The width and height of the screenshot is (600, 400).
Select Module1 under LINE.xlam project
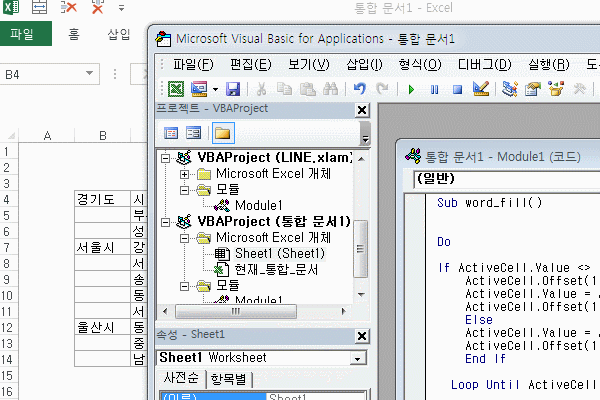click(258, 206)
